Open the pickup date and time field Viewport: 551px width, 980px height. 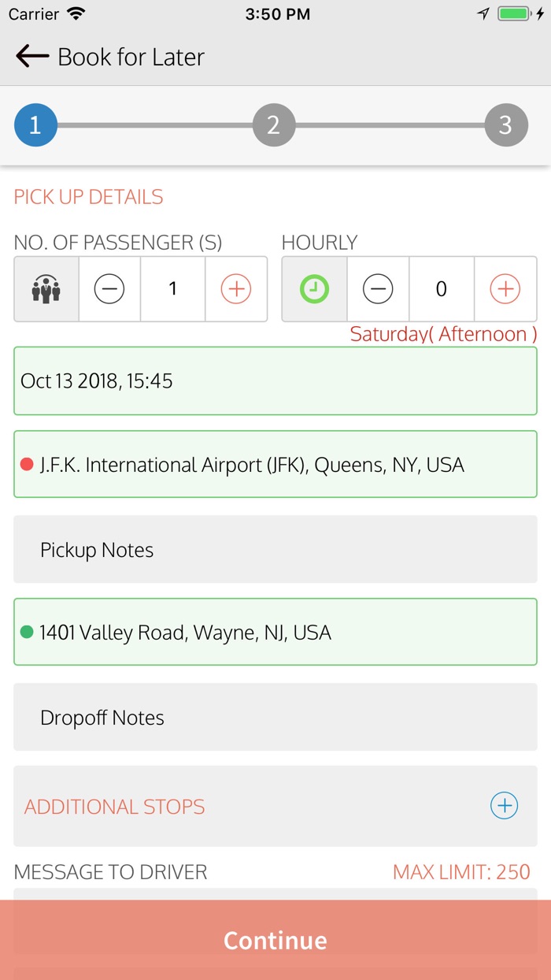[275, 381]
